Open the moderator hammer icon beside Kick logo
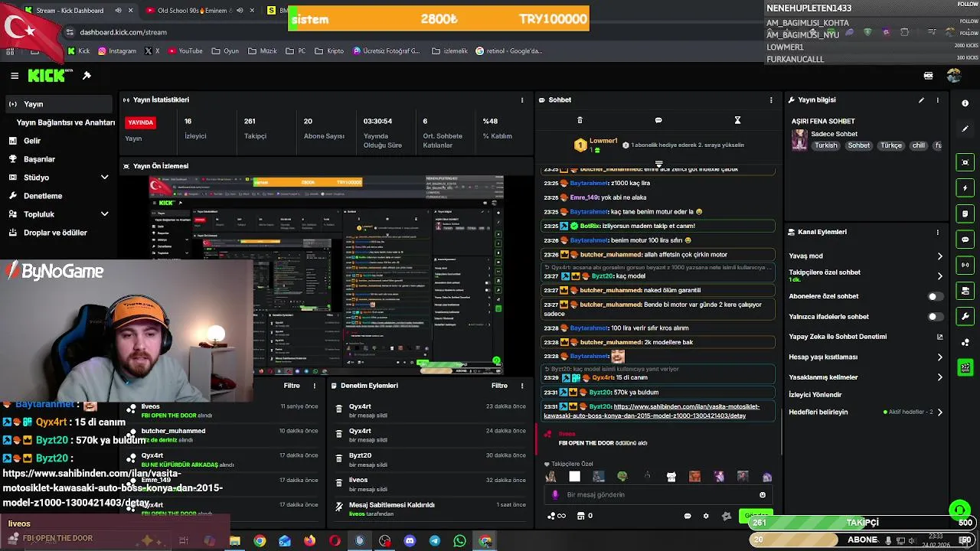Screen dimensions: 980x551 pyautogui.click(x=87, y=76)
